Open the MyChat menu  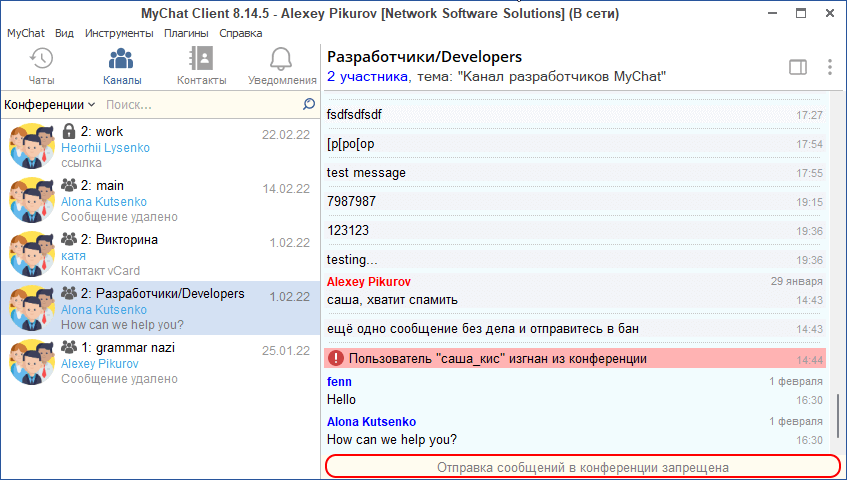point(26,33)
